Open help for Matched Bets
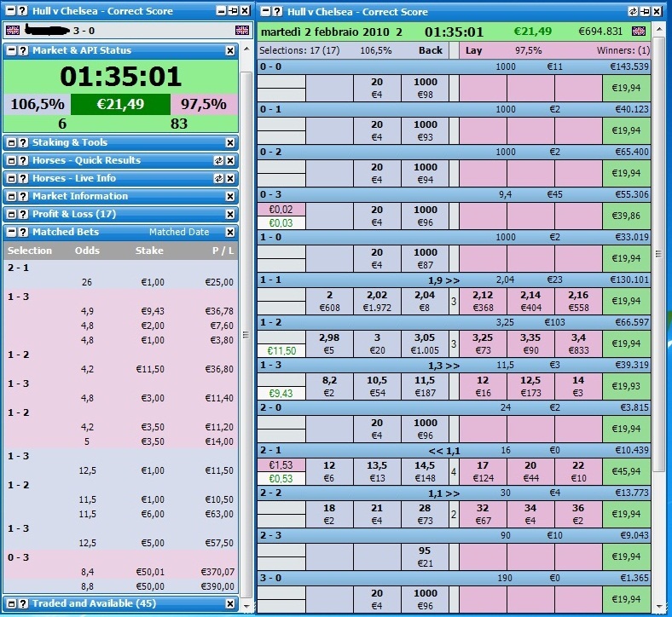The width and height of the screenshot is (672, 617). pyautogui.click(x=23, y=232)
